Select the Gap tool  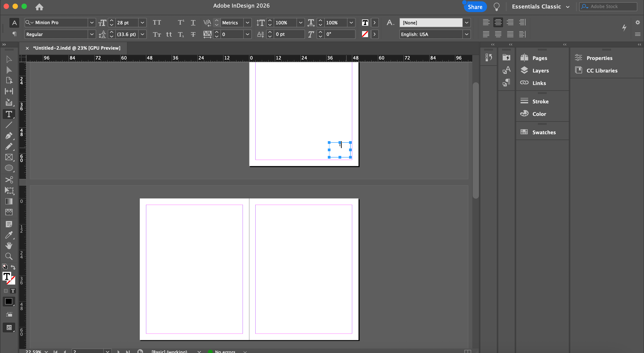coord(9,91)
